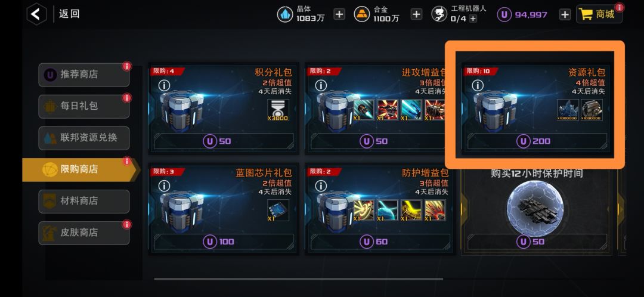Show info for 蓝图芯片礼包 pack
The width and height of the screenshot is (644, 297).
[164, 185]
